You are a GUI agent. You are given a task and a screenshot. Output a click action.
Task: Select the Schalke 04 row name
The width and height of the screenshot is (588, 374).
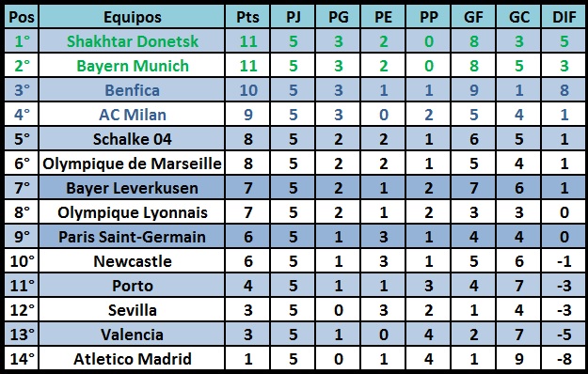[132, 139]
